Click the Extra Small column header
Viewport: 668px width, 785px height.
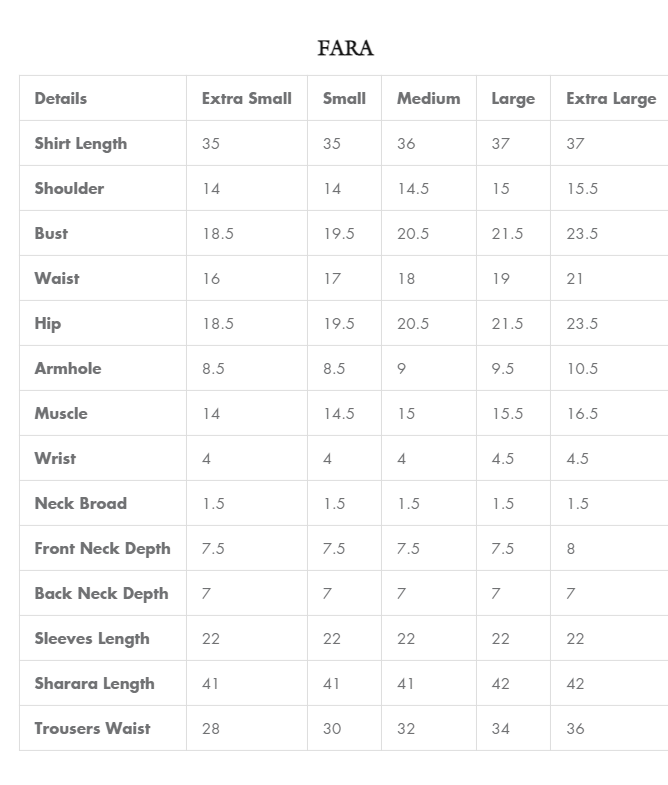(x=247, y=98)
